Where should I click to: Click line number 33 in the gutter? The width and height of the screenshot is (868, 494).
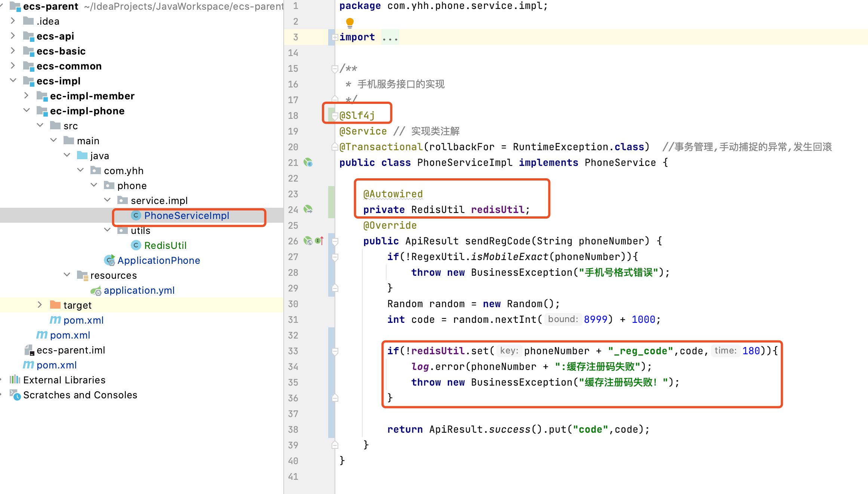click(293, 351)
